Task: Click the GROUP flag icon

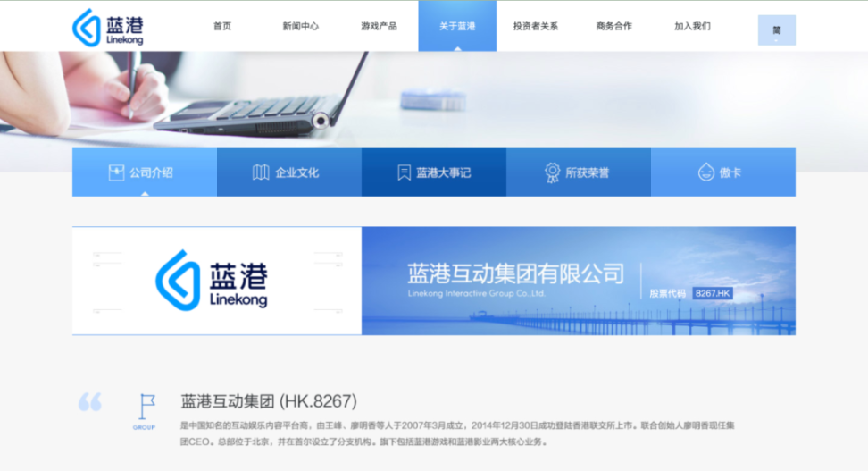Action: point(146,411)
